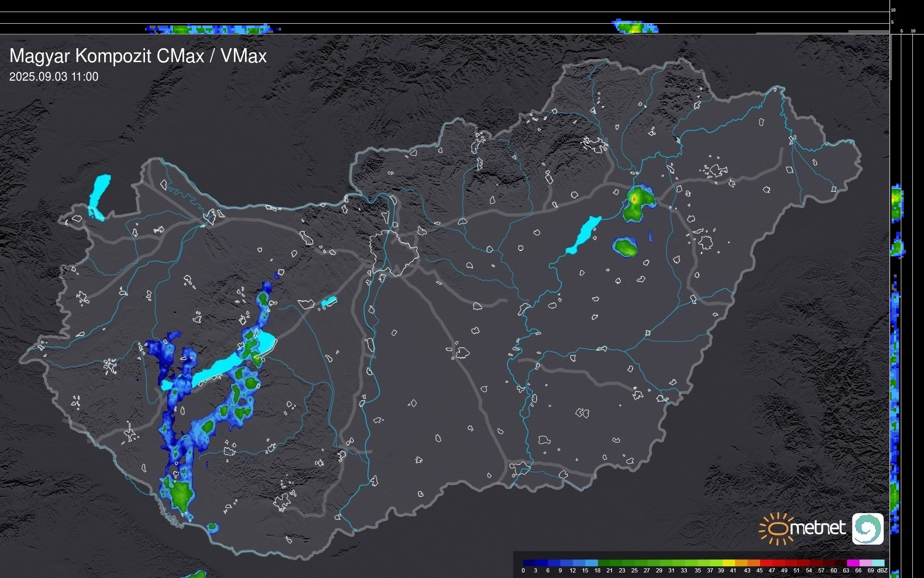Viewport: 924px width, 578px height.
Task: Click the Budapest city outline
Action: [394, 253]
